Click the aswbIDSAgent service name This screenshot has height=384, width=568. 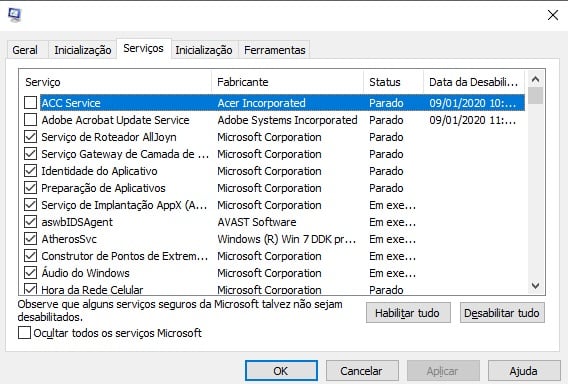77,222
